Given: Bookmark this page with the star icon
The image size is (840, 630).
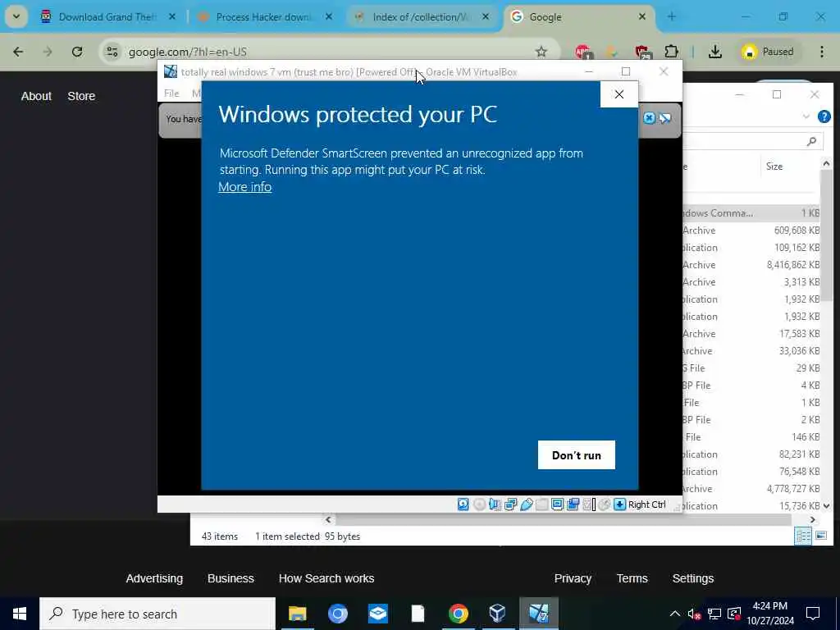Looking at the screenshot, I should [x=541, y=52].
